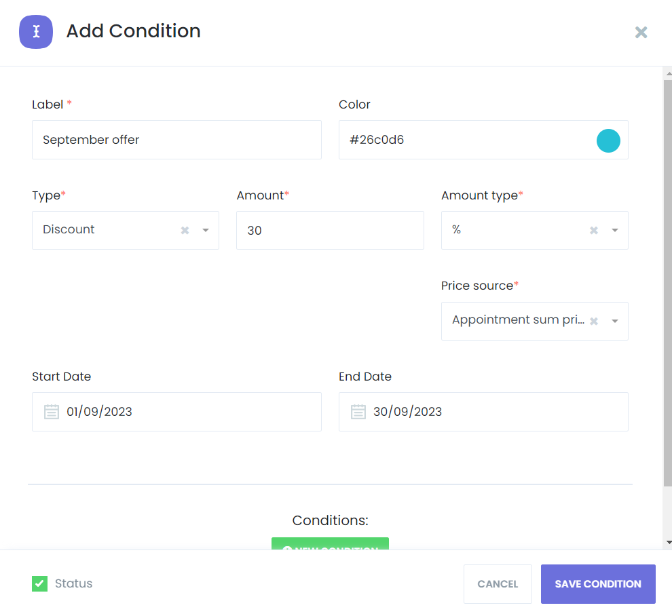Clear the % Amount type with its x icon
Viewport: 672px width, 616px height.
pyautogui.click(x=593, y=230)
